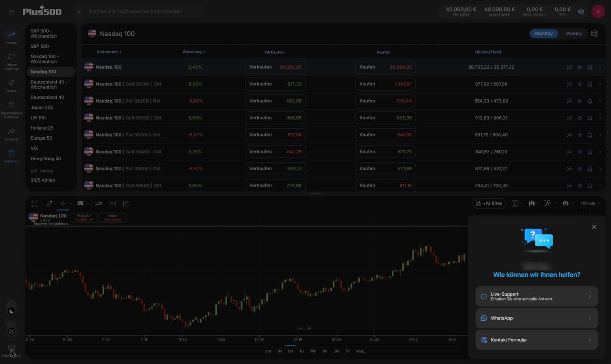The width and height of the screenshot is (611, 364).
Task: Open the chart layout grid dropdown
Action: 516,203
